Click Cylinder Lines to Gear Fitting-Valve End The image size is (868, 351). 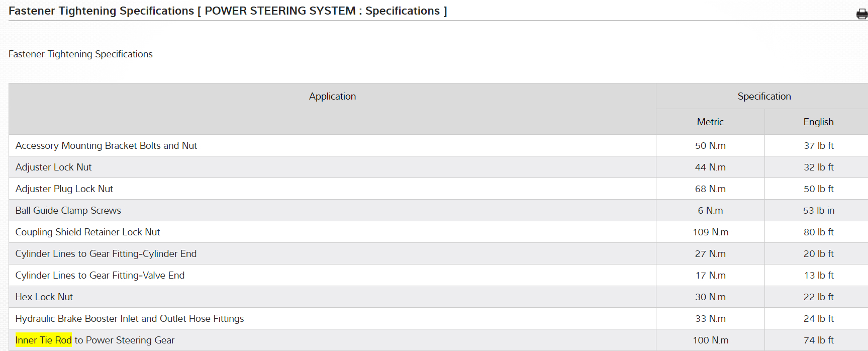(100, 276)
